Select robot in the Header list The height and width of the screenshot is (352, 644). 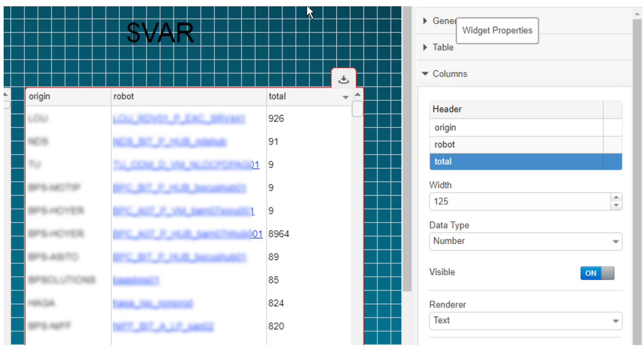click(516, 145)
